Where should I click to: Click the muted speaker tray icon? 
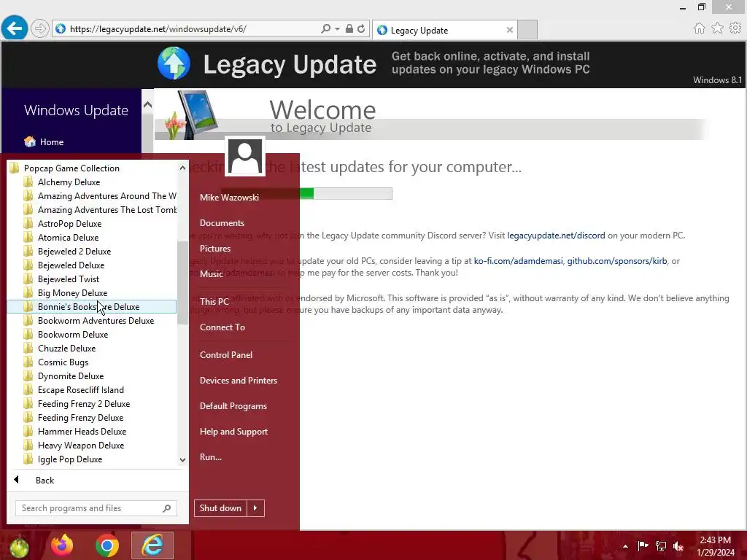click(x=678, y=546)
